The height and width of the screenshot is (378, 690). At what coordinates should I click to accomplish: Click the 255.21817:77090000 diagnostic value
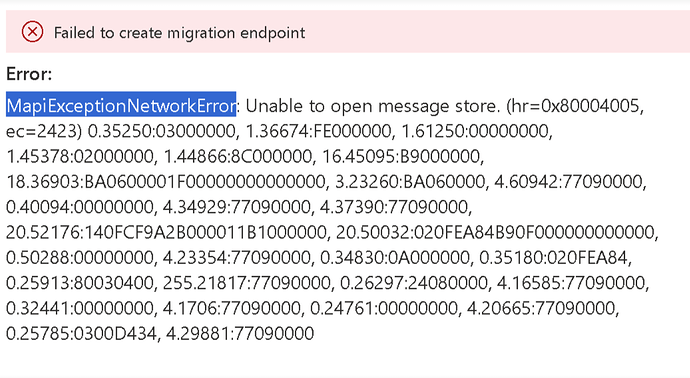point(247,283)
